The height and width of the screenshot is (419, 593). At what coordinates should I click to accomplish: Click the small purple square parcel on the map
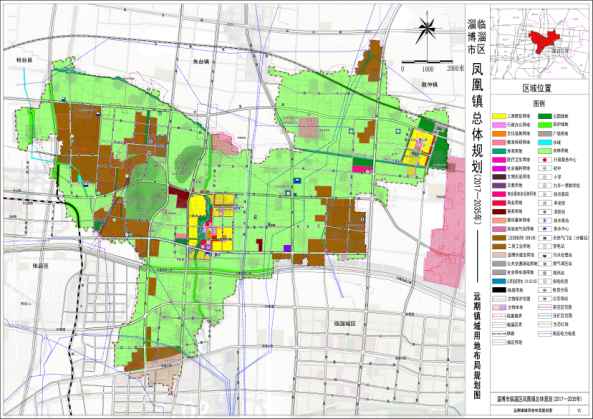tap(287, 248)
